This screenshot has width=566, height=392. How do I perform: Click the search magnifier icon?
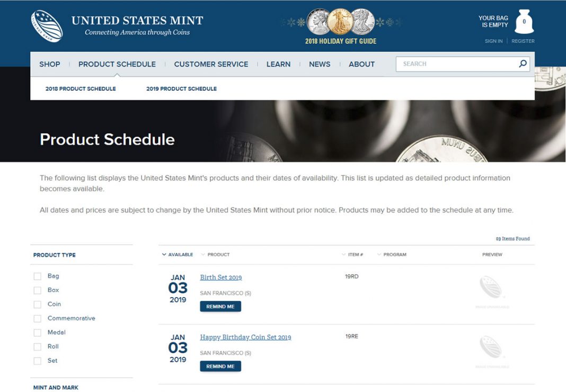(523, 64)
